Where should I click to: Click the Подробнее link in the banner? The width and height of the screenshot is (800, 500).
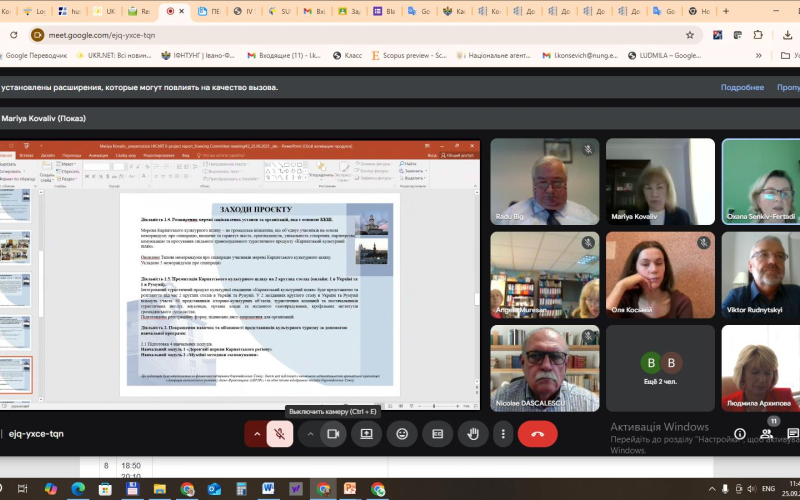click(x=742, y=87)
